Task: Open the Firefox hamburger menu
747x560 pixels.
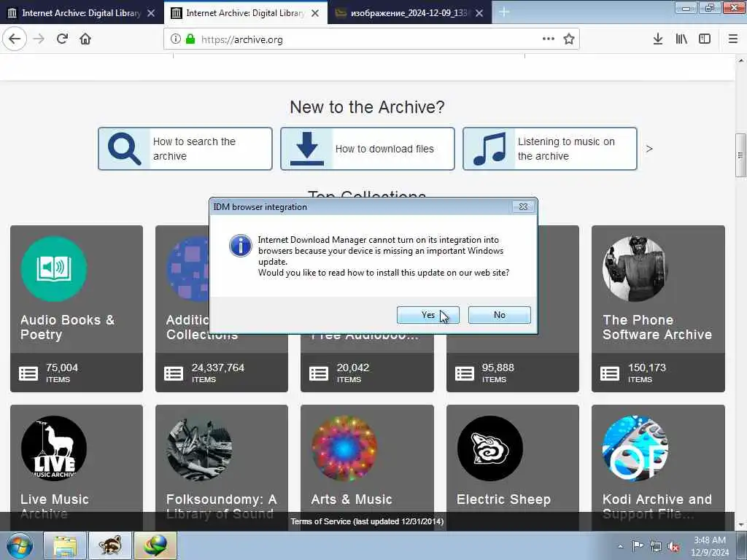Action: click(x=733, y=39)
